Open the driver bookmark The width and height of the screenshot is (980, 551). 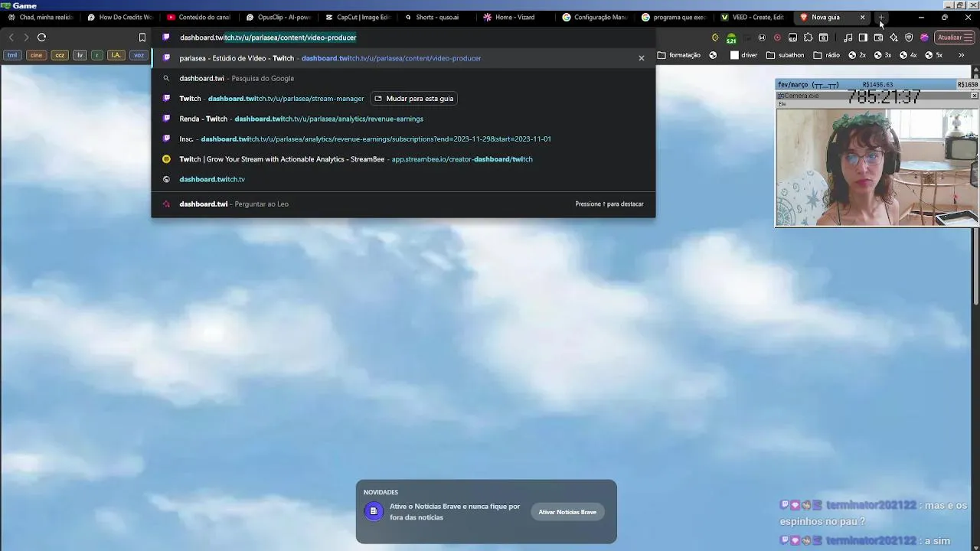click(x=743, y=55)
